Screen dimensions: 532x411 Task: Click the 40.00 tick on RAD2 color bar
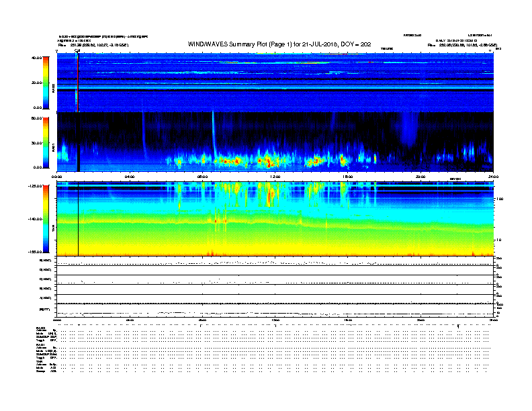point(37,58)
